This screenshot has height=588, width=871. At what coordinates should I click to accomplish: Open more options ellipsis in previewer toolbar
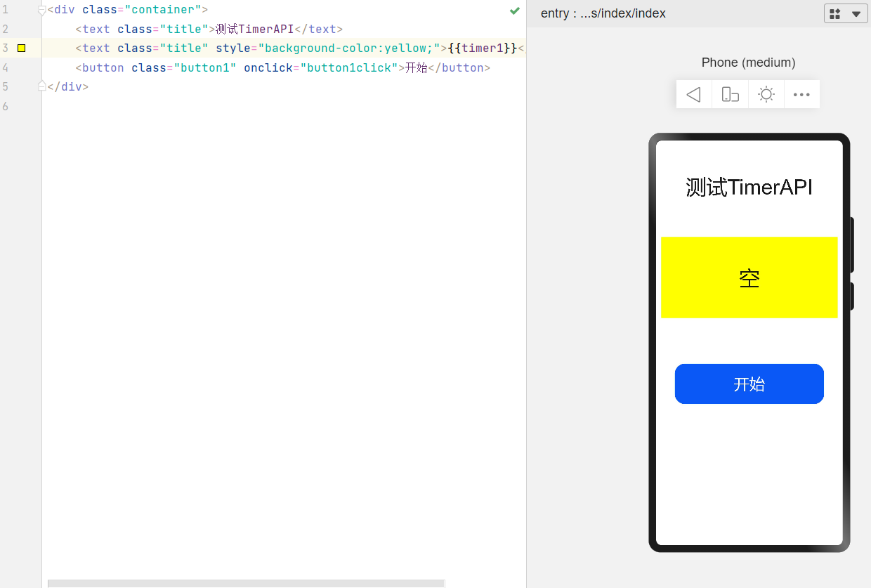click(801, 95)
